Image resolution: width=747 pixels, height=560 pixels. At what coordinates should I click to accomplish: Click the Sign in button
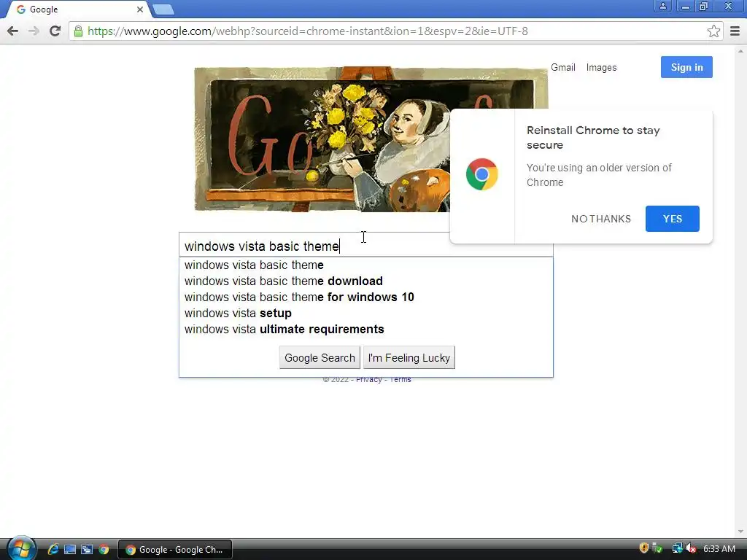pyautogui.click(x=686, y=67)
